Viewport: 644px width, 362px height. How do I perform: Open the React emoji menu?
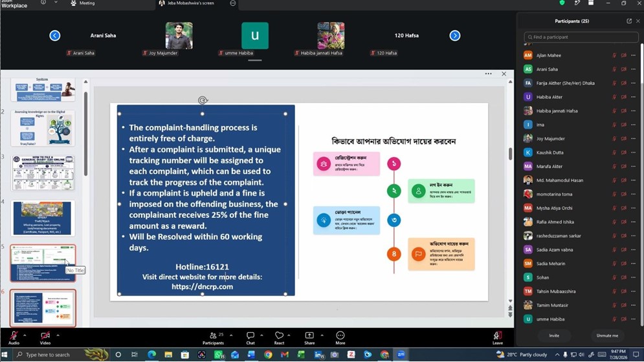pyautogui.click(x=280, y=338)
